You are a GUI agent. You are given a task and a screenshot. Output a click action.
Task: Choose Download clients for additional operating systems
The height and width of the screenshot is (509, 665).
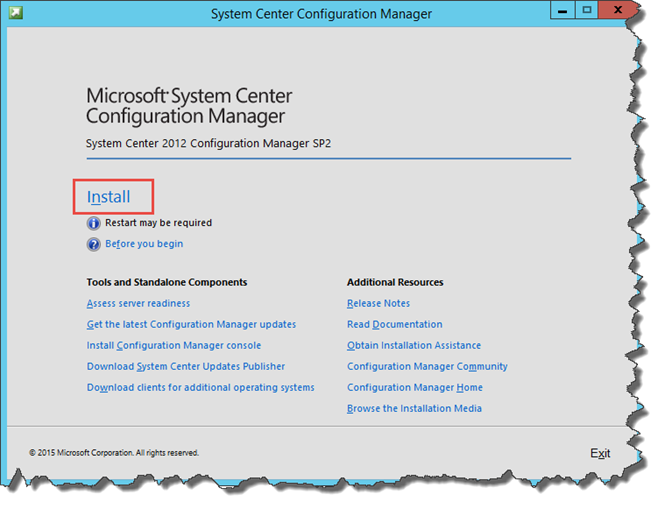[x=201, y=387]
